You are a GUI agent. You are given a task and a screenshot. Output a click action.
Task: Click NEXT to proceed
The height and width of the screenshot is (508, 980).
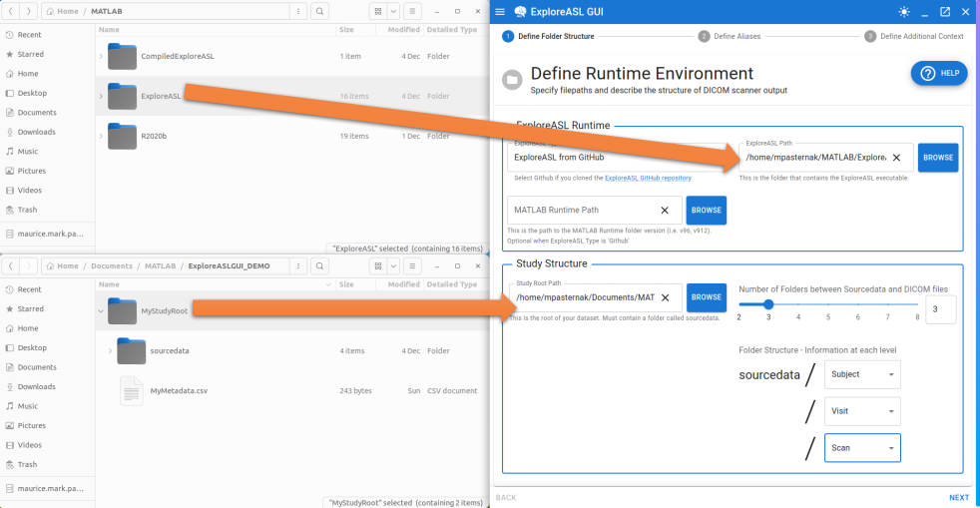pos(959,498)
